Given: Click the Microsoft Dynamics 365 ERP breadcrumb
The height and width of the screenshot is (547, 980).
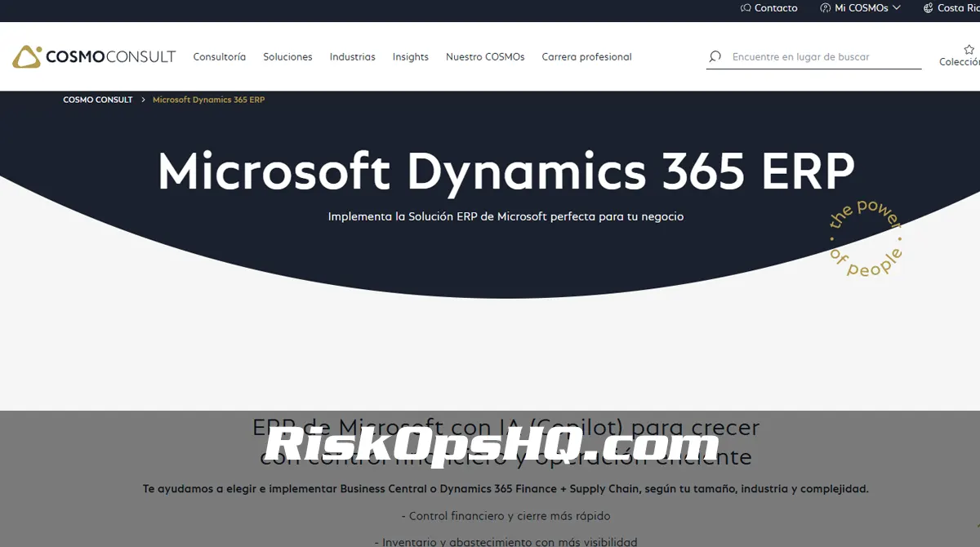Looking at the screenshot, I should 209,100.
